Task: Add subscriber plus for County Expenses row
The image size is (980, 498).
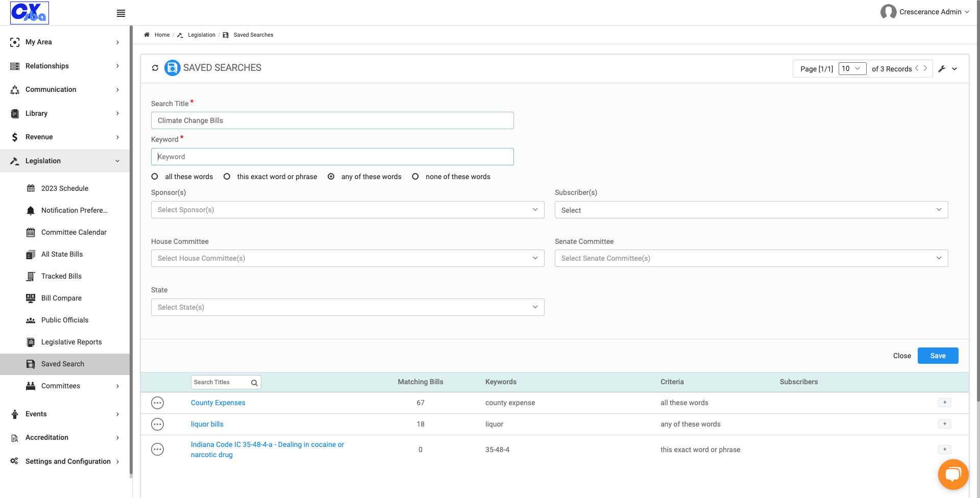Action: pos(945,403)
